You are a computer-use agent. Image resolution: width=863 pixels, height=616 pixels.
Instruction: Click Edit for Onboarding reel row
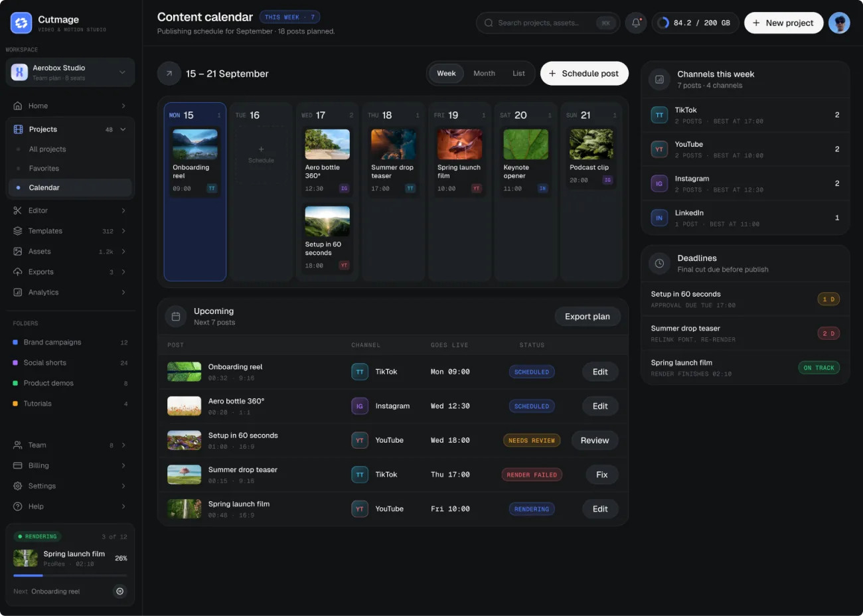(600, 372)
